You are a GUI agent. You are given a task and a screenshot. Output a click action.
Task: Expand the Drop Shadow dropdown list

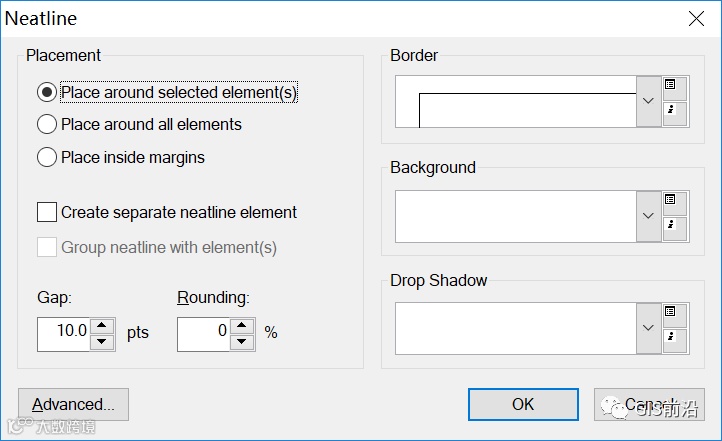pyautogui.click(x=648, y=327)
